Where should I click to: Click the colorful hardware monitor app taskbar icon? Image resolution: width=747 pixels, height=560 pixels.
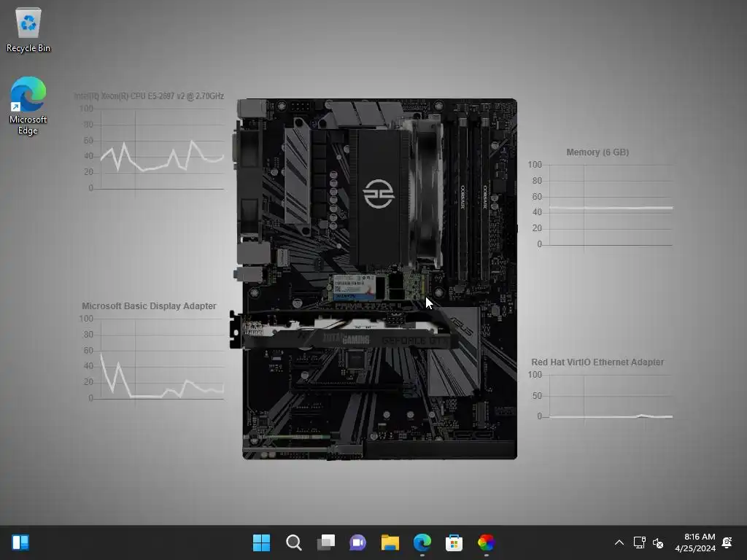[x=486, y=542]
